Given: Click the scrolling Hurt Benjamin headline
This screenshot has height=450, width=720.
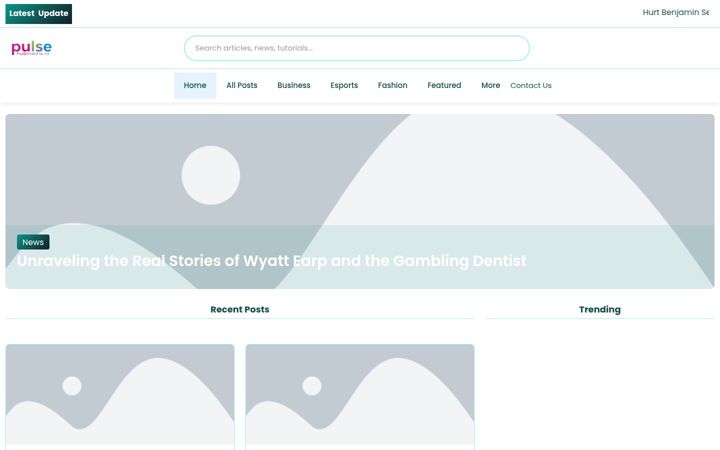Looking at the screenshot, I should point(675,12).
